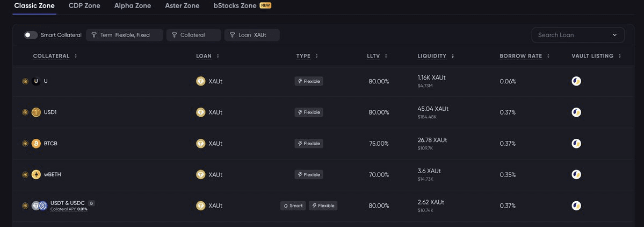Viewport: 644px width, 227px height.
Task: Click the wBETH collateral icon
Action: tap(36, 174)
